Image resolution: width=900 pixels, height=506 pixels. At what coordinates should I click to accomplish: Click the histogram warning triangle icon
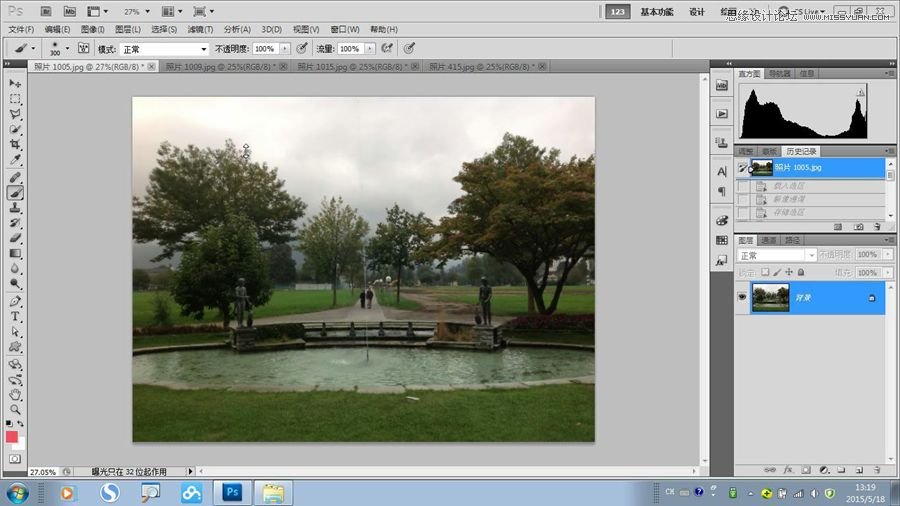click(x=859, y=93)
